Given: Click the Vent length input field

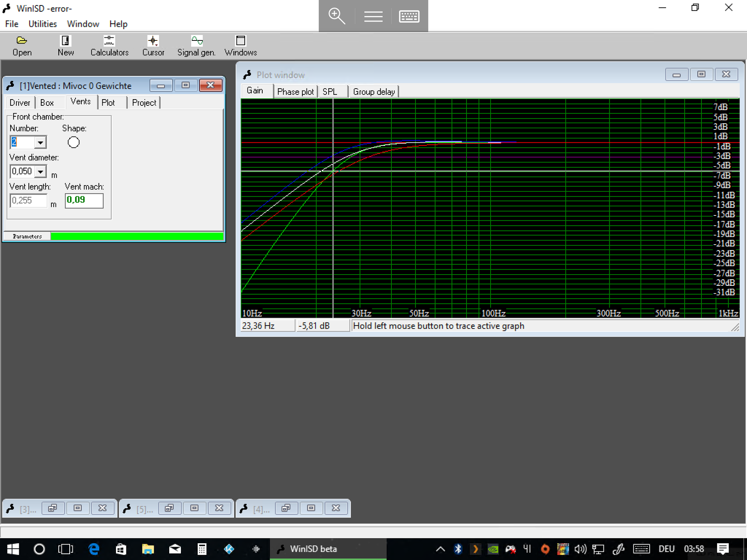Looking at the screenshot, I should [x=28, y=201].
